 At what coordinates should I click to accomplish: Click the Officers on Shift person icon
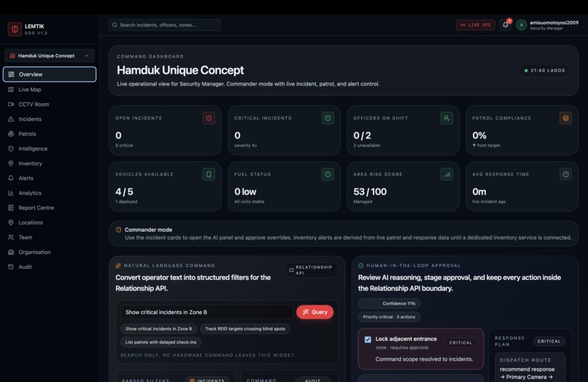pyautogui.click(x=446, y=118)
